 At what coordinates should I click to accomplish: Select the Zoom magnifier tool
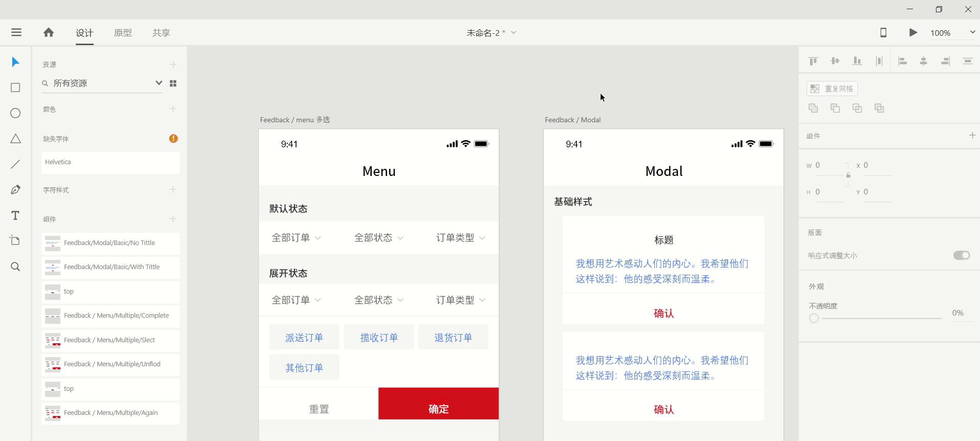[x=15, y=267]
